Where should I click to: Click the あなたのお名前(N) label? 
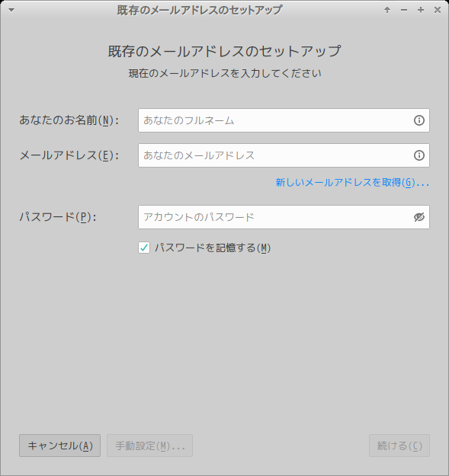pyautogui.click(x=69, y=120)
